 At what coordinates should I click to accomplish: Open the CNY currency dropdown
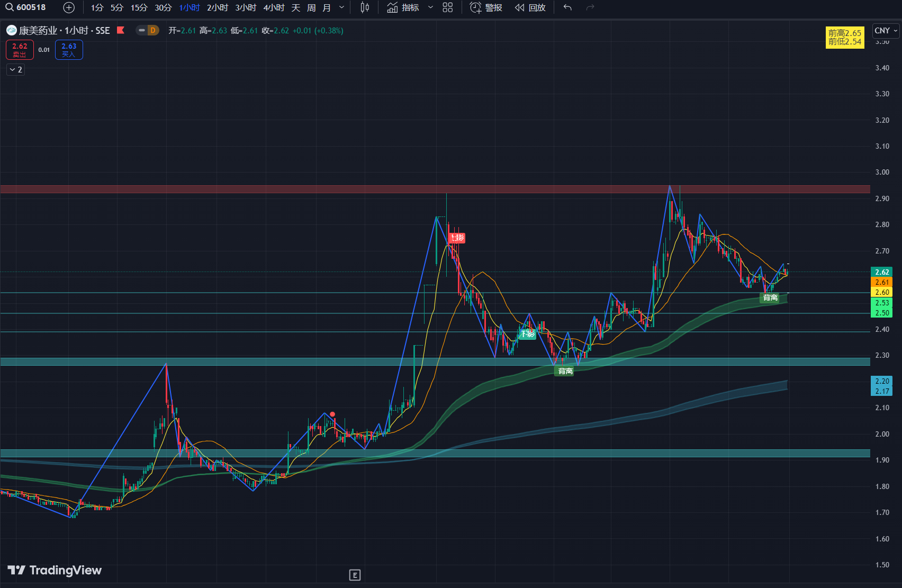pyautogui.click(x=886, y=31)
